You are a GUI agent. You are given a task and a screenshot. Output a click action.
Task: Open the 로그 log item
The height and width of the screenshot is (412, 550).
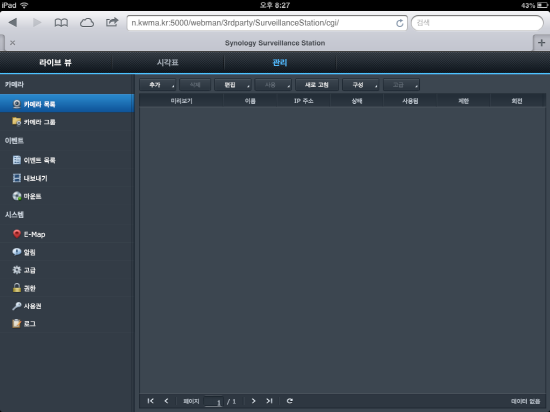(67, 324)
